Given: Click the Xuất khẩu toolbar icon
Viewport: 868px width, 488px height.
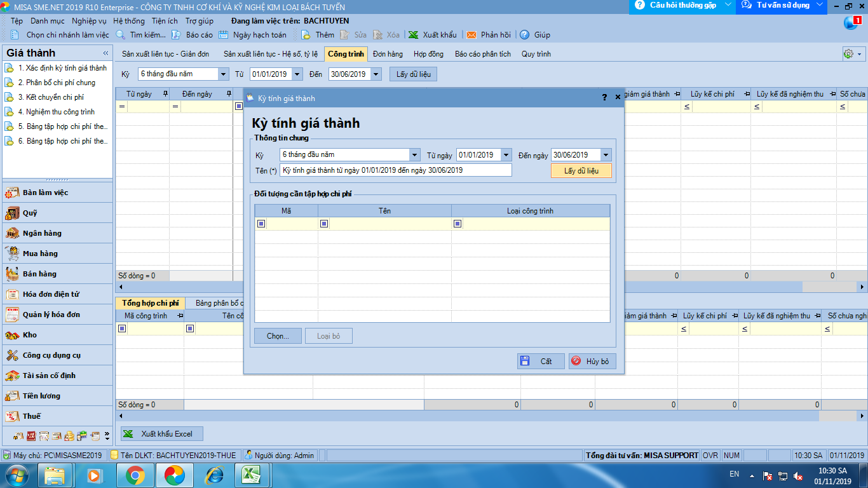Looking at the screenshot, I should (413, 35).
